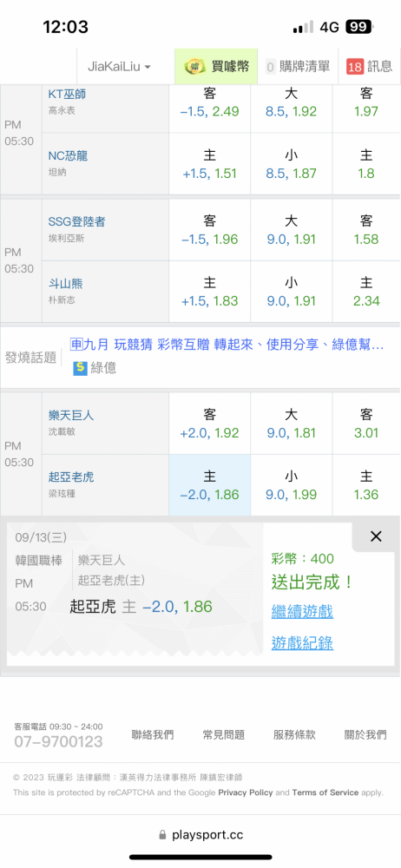Open the 18 unread messages badge
This screenshot has width=401, height=868.
354,67
